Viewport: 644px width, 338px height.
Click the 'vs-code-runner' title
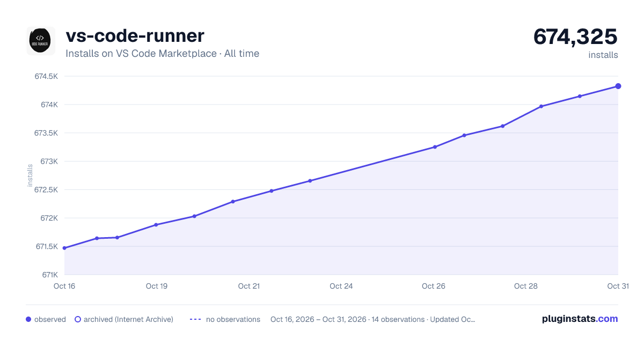(x=135, y=36)
